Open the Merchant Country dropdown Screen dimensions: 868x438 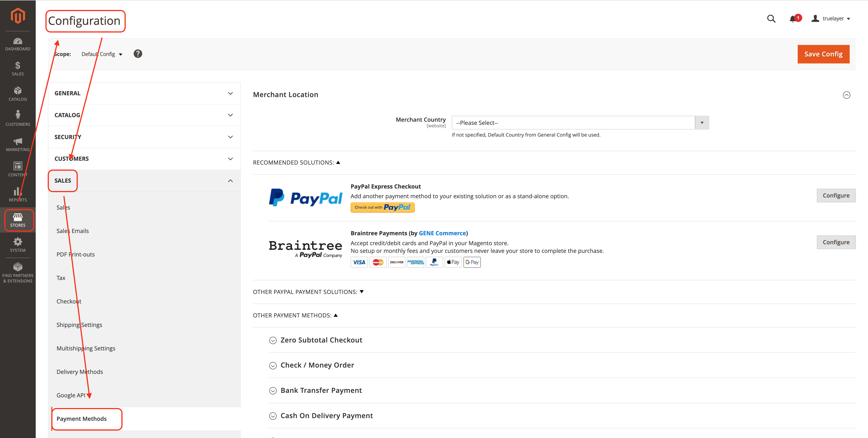click(x=580, y=123)
